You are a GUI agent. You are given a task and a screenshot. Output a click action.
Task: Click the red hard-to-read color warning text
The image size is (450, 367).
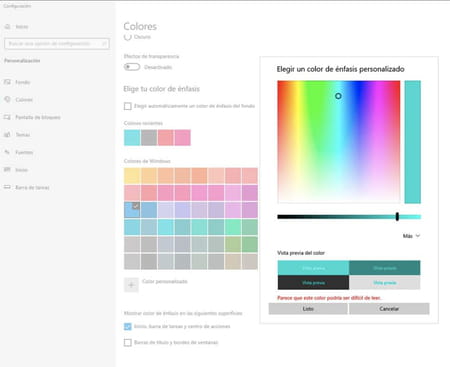pyautogui.click(x=329, y=298)
